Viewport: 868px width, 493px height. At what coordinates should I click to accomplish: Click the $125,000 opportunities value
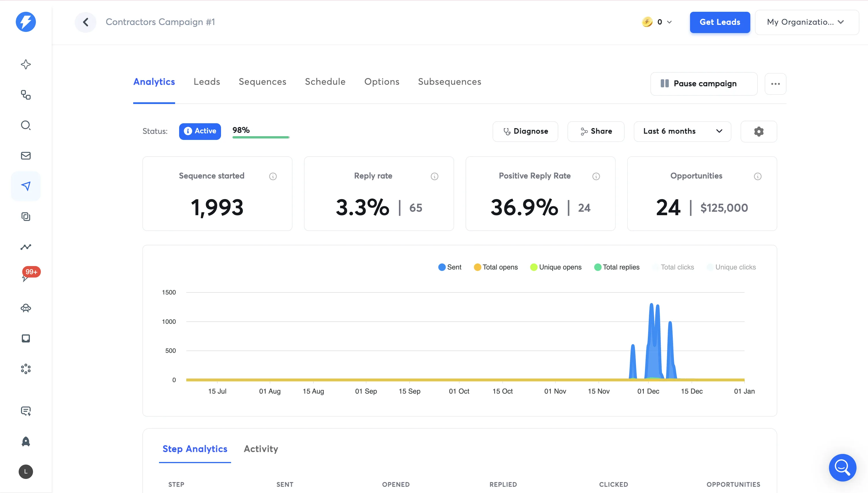[724, 207]
